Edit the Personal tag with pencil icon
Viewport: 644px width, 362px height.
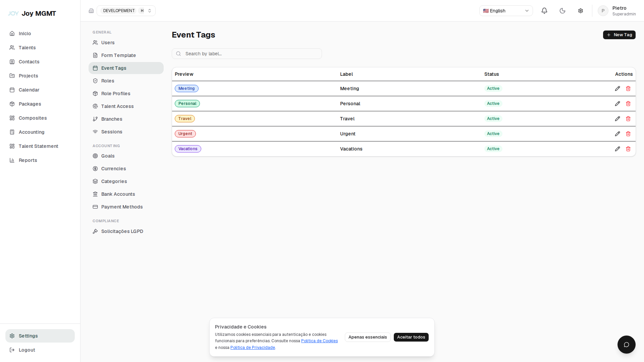(x=618, y=104)
